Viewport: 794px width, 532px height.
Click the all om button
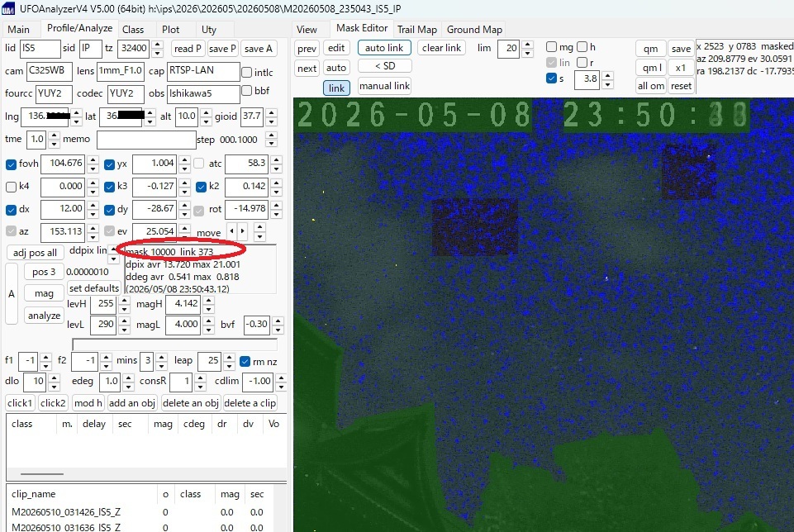pos(651,86)
